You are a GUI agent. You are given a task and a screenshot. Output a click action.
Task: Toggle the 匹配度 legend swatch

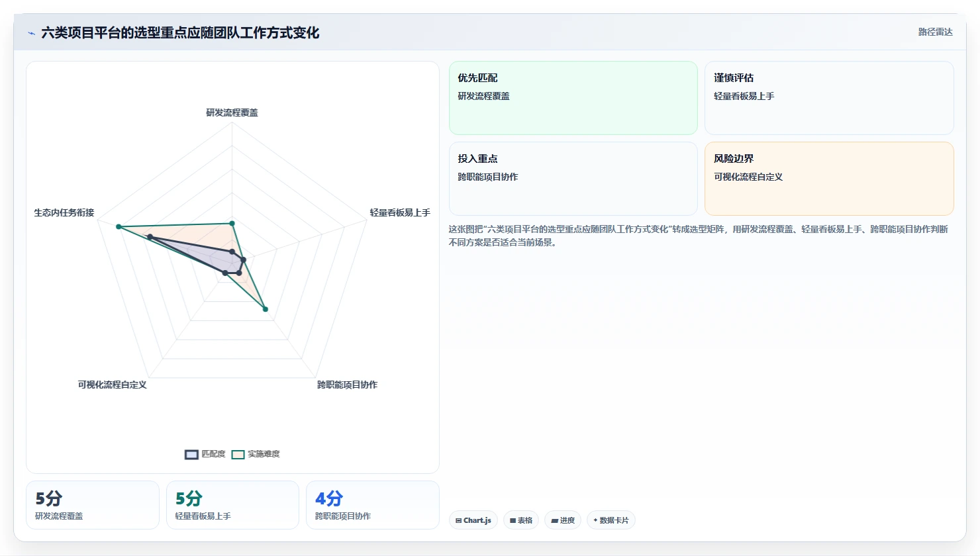(191, 454)
